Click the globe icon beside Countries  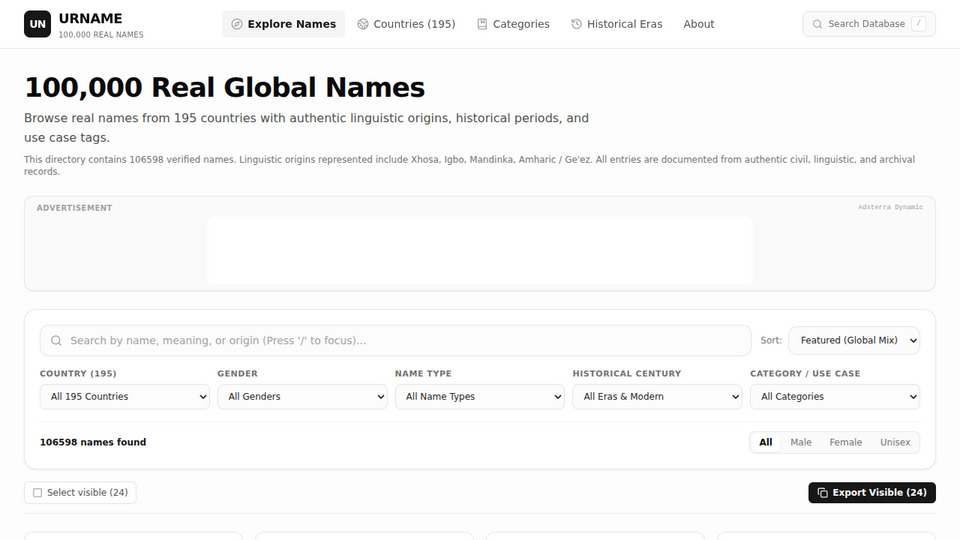(x=363, y=24)
